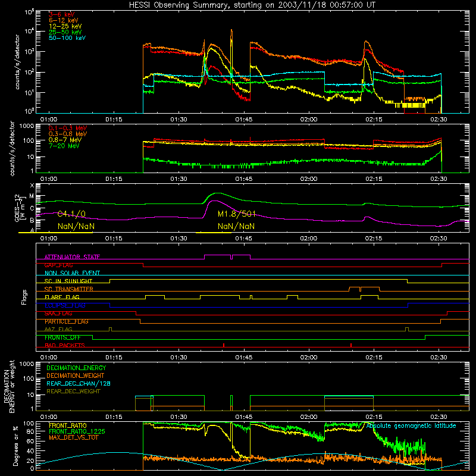476x476 pixels.
Task: Select the GAP_FLAG label
Action: coord(58,265)
